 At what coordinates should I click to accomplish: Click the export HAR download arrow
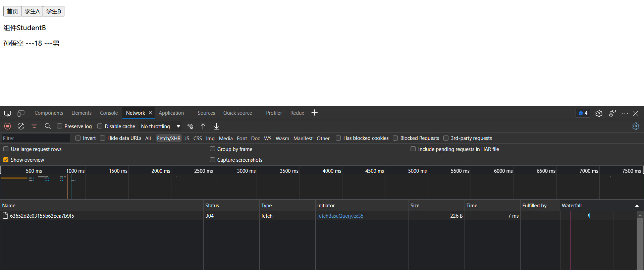pyautogui.click(x=216, y=126)
